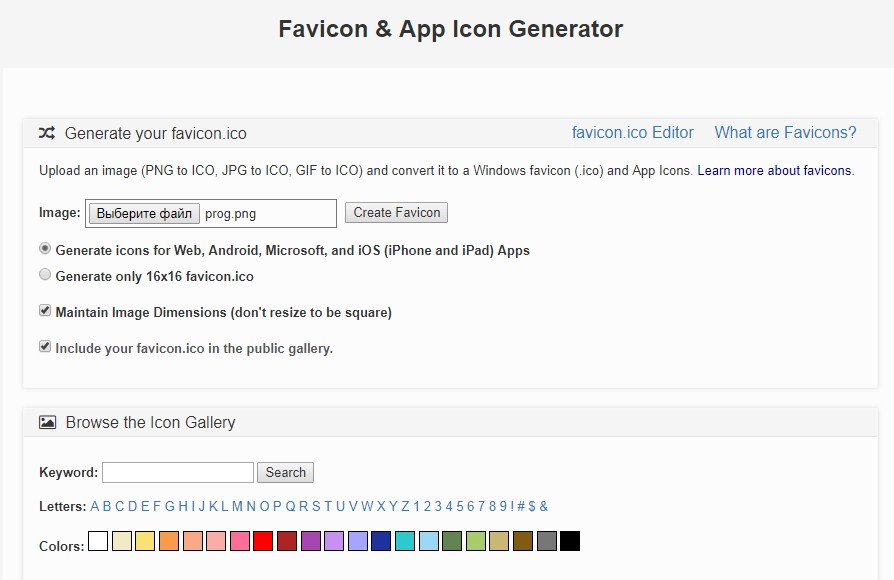The height and width of the screenshot is (580, 894).
Task: Click the Create Favicon button
Action: pyautogui.click(x=396, y=213)
